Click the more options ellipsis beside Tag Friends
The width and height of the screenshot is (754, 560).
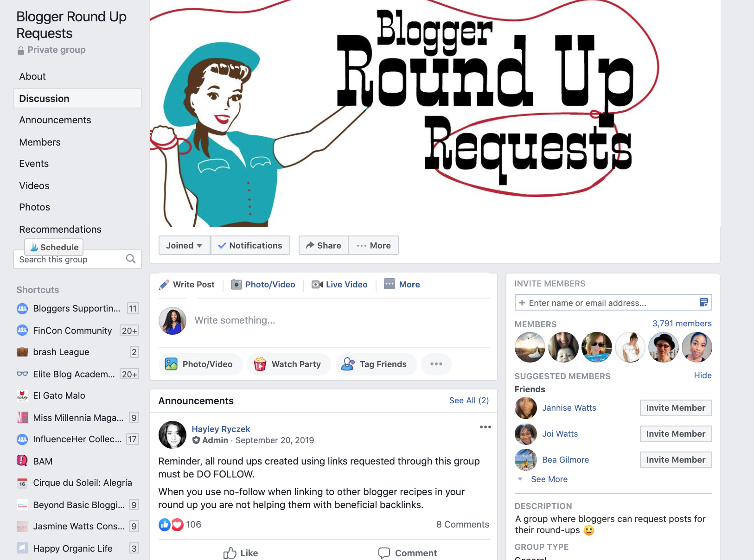coord(436,364)
